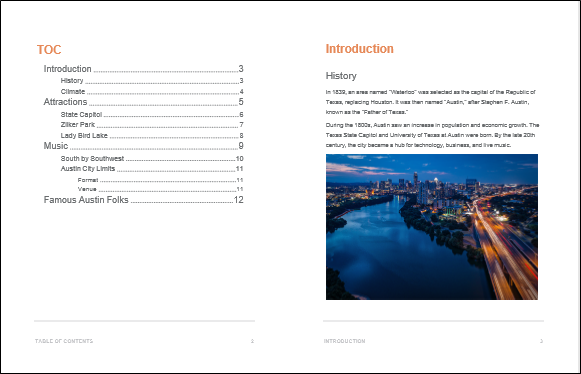581x374 pixels.
Task: Open Austin City Limits TOC entry
Action: [152, 169]
